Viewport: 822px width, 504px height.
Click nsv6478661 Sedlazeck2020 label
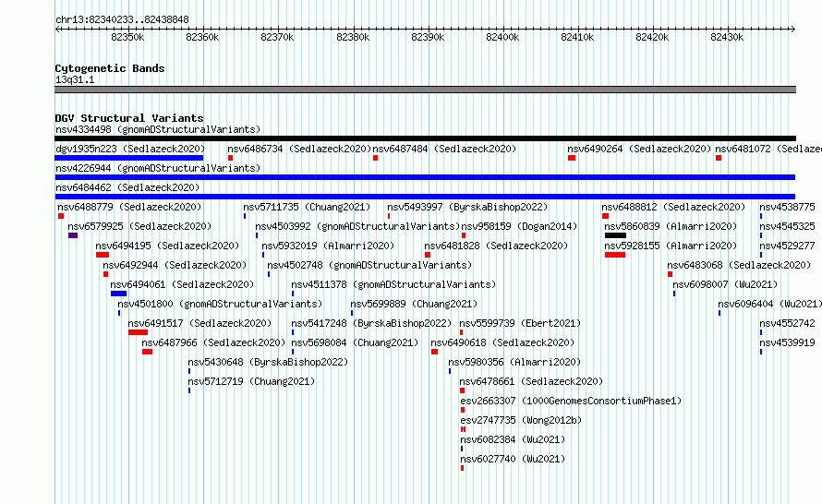[531, 381]
